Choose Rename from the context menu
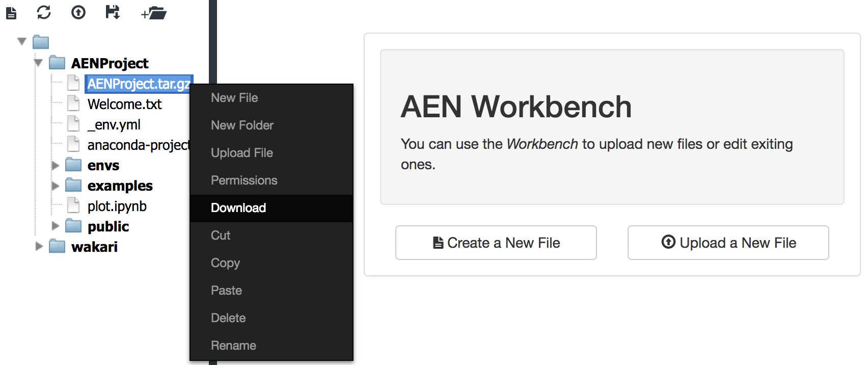The image size is (868, 365). point(233,346)
